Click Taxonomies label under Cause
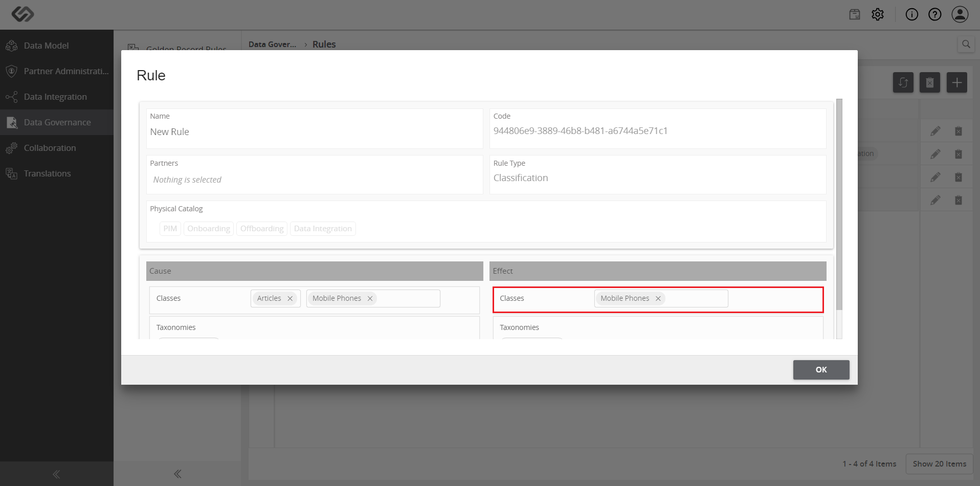The width and height of the screenshot is (980, 486). pos(176,327)
